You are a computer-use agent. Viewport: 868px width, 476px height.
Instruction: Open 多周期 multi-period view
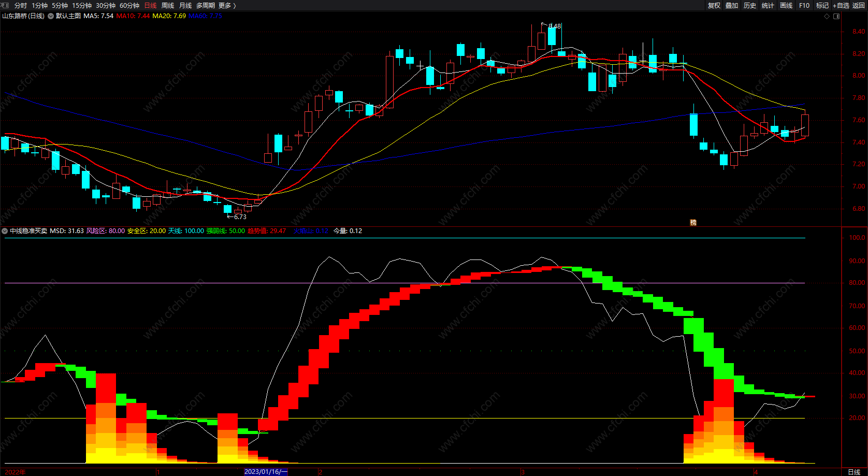[x=205, y=5]
